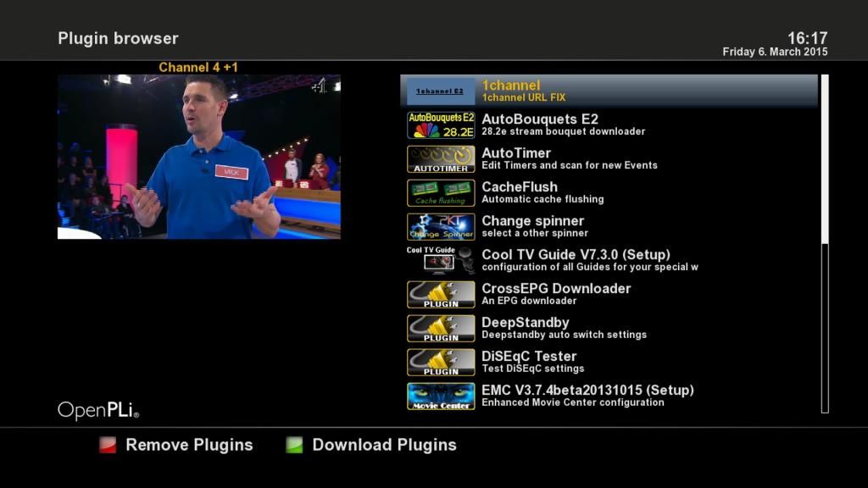
Task: Open the AutoBouquets E2 28.2E icon
Action: [x=441, y=125]
